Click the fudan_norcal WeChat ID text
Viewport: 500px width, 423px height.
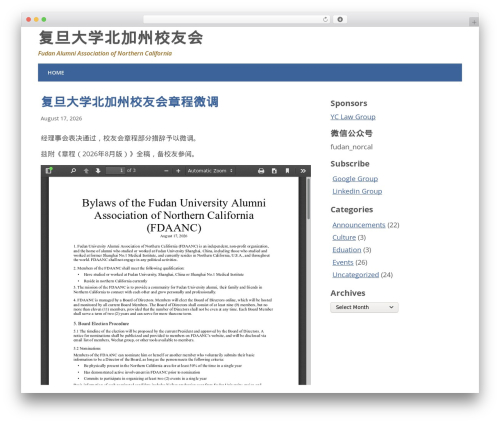(x=351, y=147)
